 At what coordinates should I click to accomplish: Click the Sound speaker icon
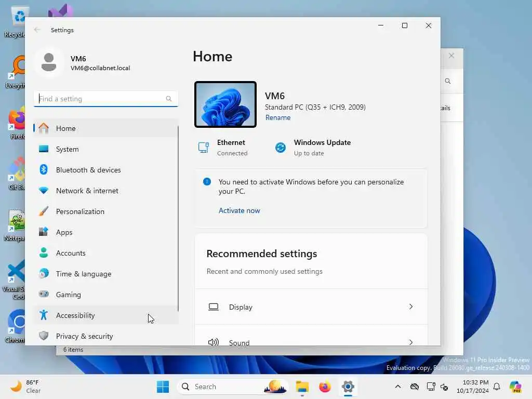[x=214, y=342]
